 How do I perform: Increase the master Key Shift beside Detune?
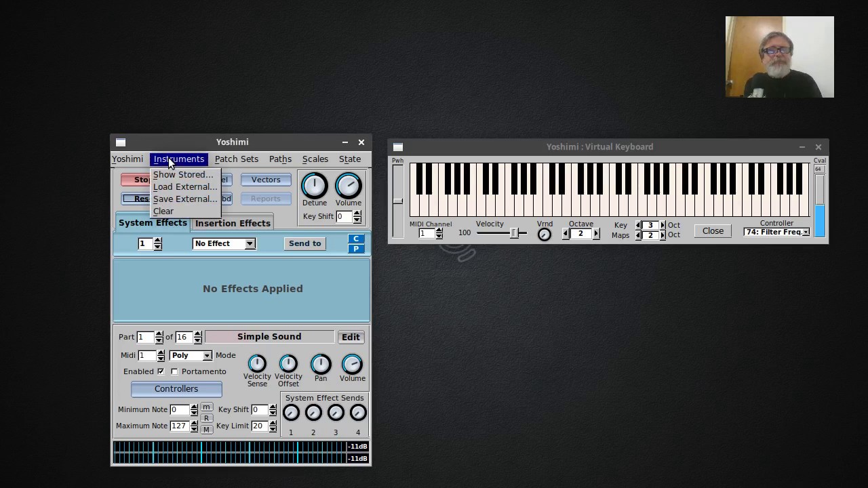coord(357,213)
